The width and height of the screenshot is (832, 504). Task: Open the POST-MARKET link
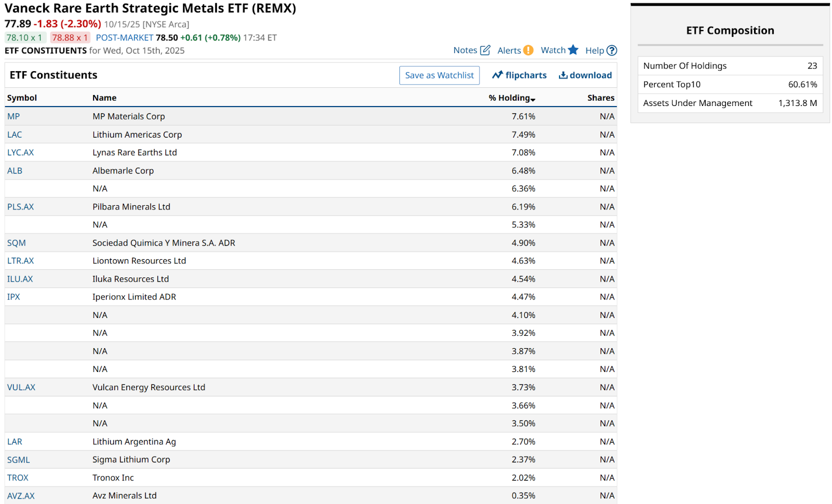pyautogui.click(x=125, y=37)
